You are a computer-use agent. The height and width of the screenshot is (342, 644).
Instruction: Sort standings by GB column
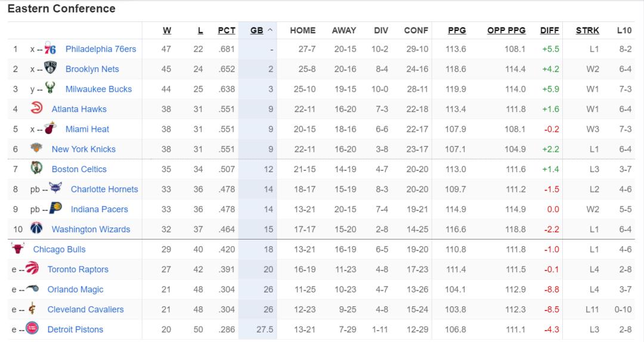(x=257, y=30)
